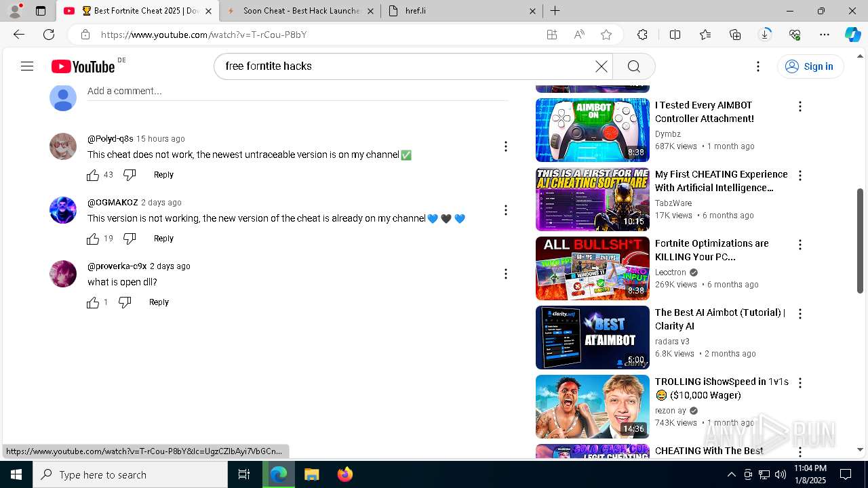868x488 pixels.
Task: Open the Windows Start menu
Action: point(16,474)
